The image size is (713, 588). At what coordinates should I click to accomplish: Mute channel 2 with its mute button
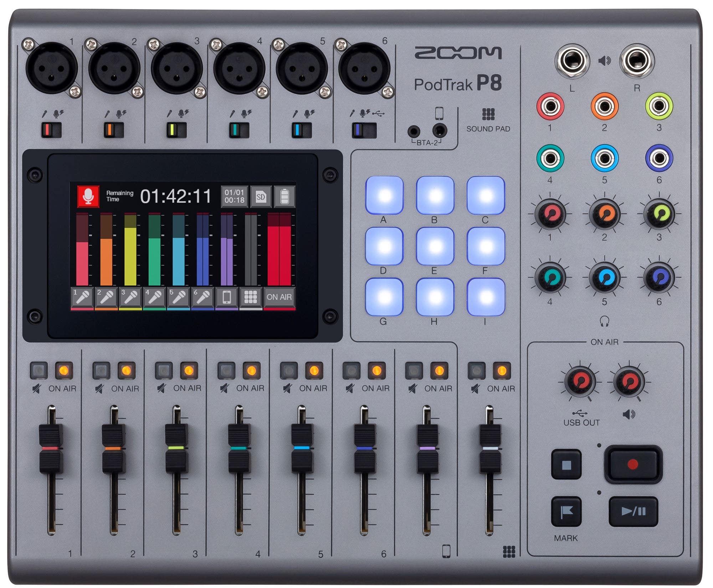pyautogui.click(x=102, y=371)
